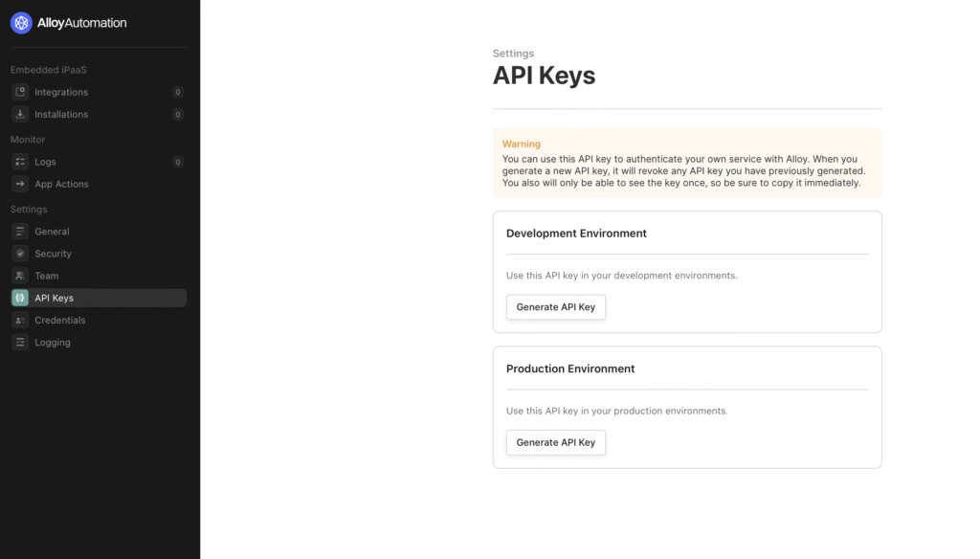980x559 pixels.
Task: Click the Settings breadcrumb above the title
Action: (513, 54)
